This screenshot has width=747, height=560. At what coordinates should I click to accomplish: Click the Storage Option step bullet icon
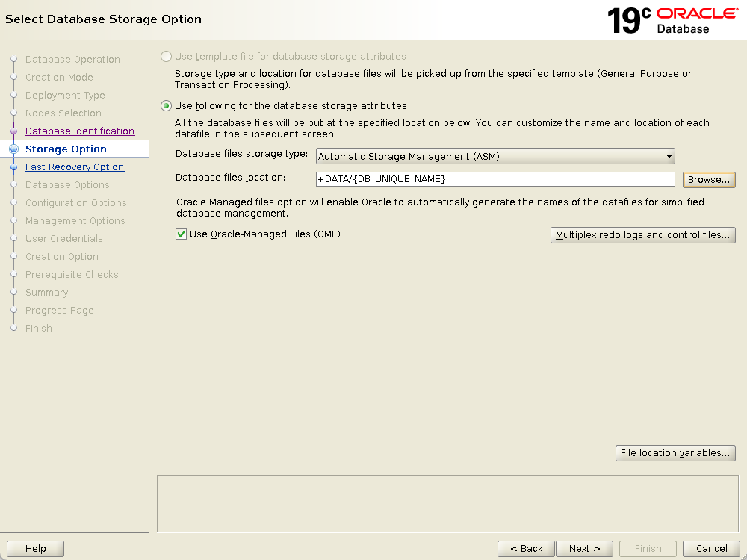coord(13,149)
